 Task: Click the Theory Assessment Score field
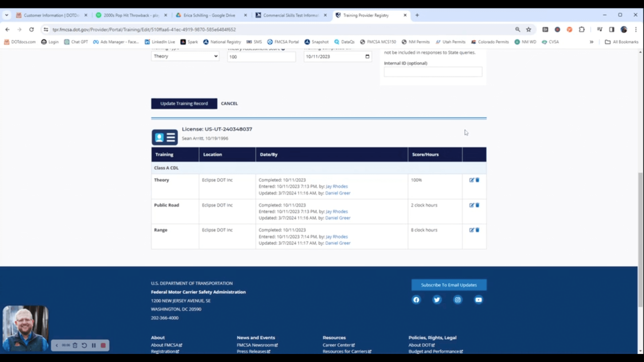262,57
